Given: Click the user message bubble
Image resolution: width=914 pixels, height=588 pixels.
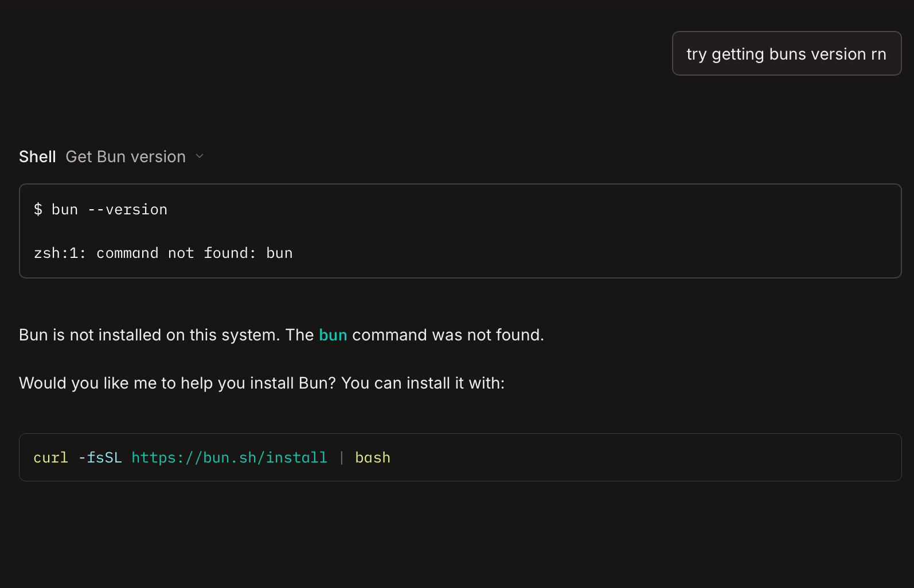Looking at the screenshot, I should [786, 54].
